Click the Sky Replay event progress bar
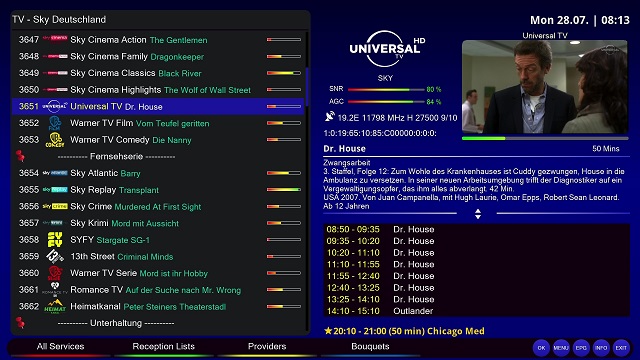The width and height of the screenshot is (640, 360). (284, 190)
